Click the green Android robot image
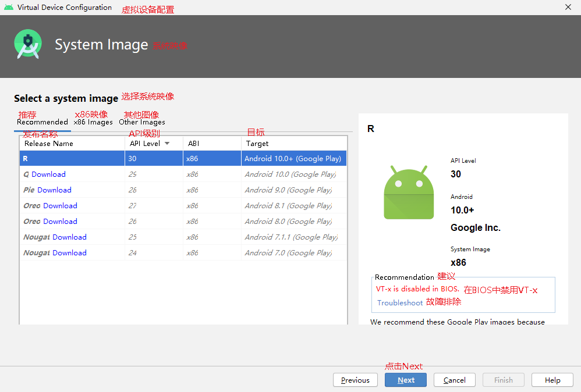Image resolution: width=581 pixels, height=392 pixels. (409, 193)
